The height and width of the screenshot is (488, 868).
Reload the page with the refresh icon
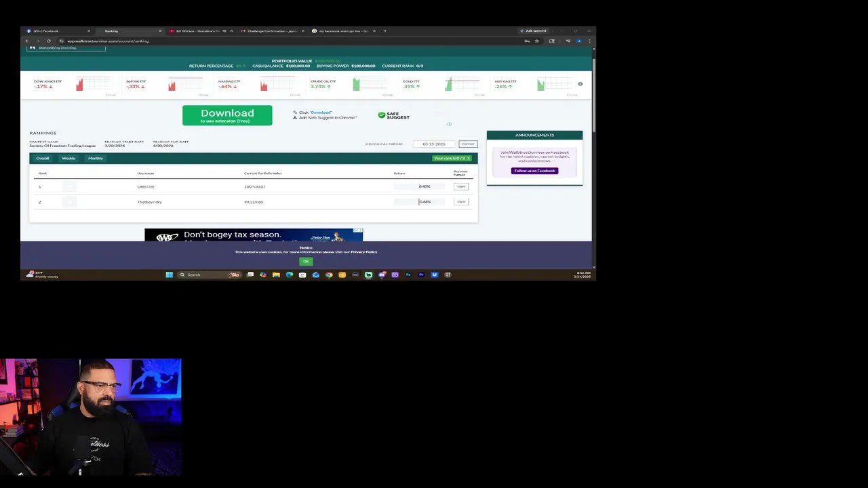pyautogui.click(x=49, y=41)
